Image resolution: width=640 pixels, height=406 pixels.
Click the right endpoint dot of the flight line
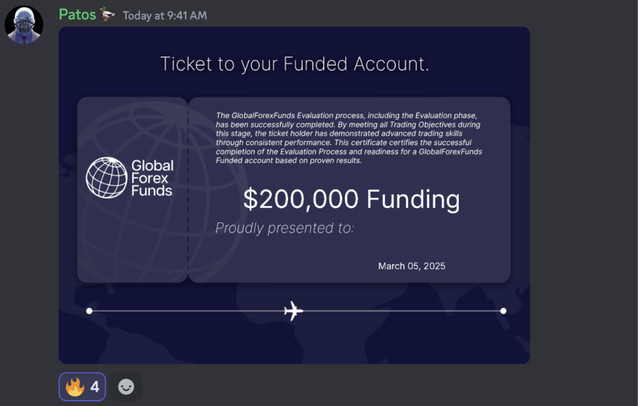503,311
